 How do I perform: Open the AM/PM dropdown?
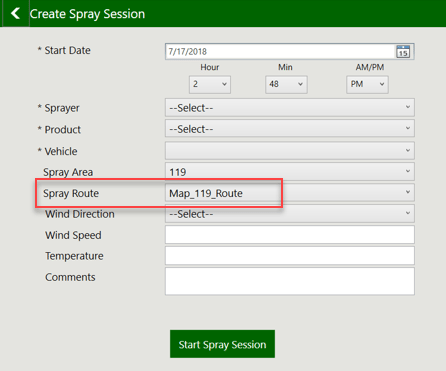point(367,84)
